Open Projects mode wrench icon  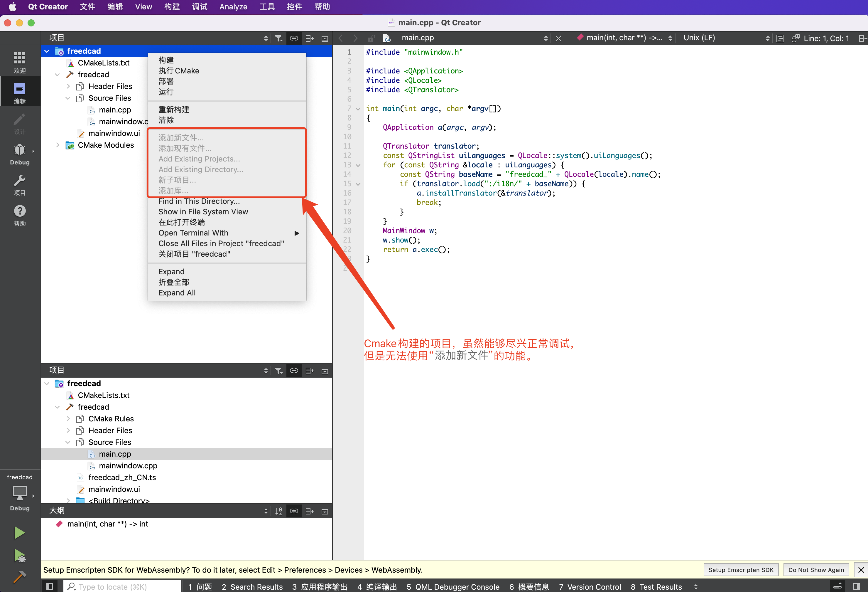(19, 184)
